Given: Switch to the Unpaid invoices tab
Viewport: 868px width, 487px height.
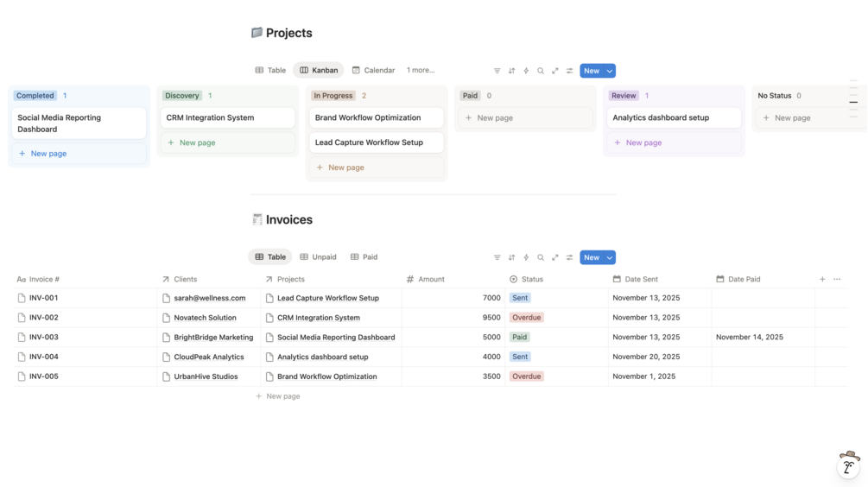Looking at the screenshot, I should (x=318, y=256).
